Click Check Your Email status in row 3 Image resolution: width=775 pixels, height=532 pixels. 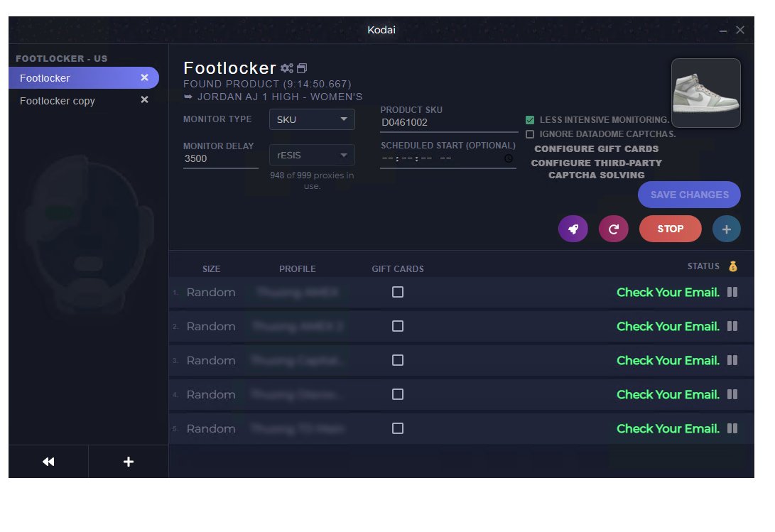coord(668,361)
